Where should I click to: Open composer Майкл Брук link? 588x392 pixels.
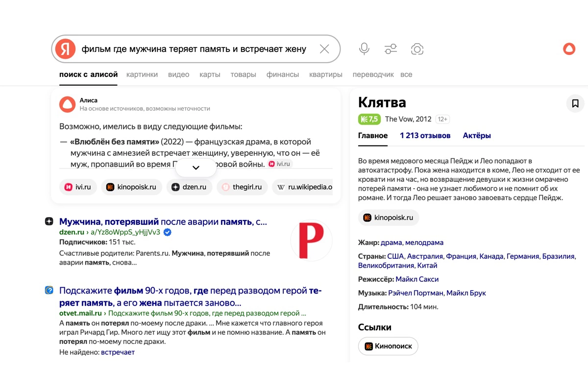[466, 293]
